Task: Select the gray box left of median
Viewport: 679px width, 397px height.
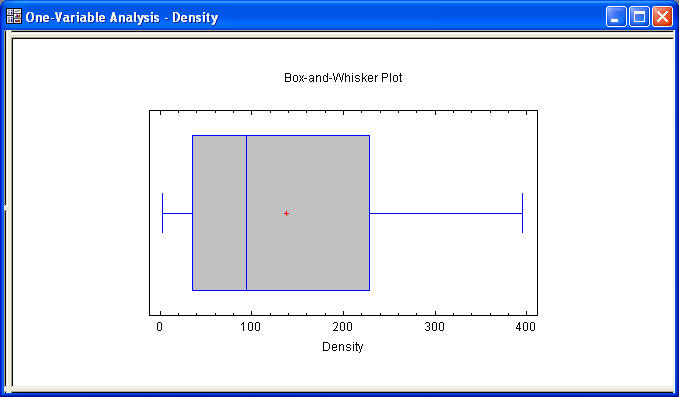Action: tap(219, 213)
